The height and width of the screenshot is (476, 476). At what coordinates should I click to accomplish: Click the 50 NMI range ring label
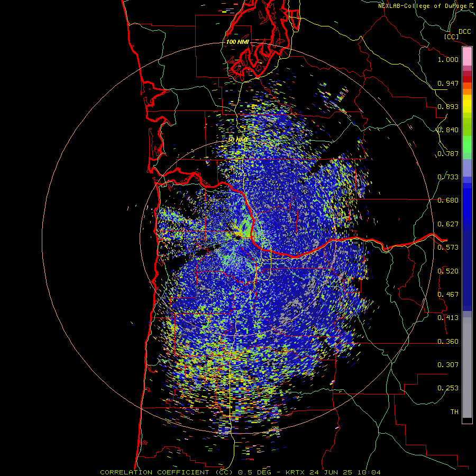(x=237, y=140)
